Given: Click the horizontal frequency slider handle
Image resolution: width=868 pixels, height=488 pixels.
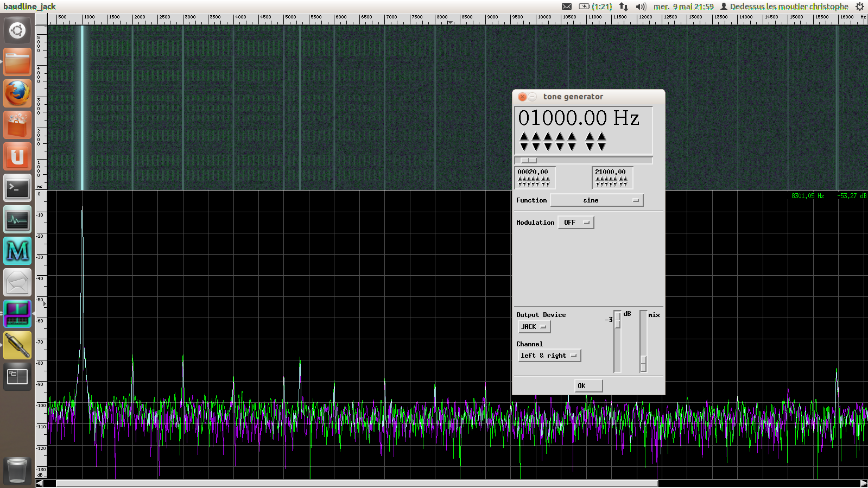Looking at the screenshot, I should pos(528,161).
